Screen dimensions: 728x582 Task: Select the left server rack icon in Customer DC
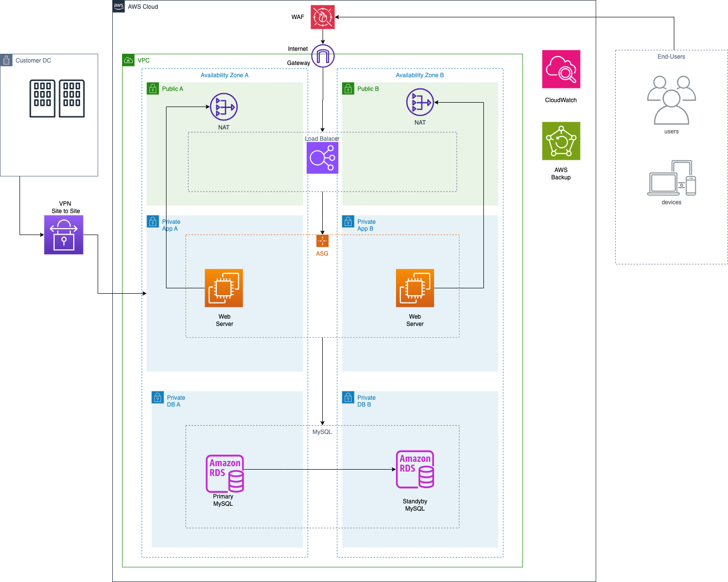[x=42, y=98]
